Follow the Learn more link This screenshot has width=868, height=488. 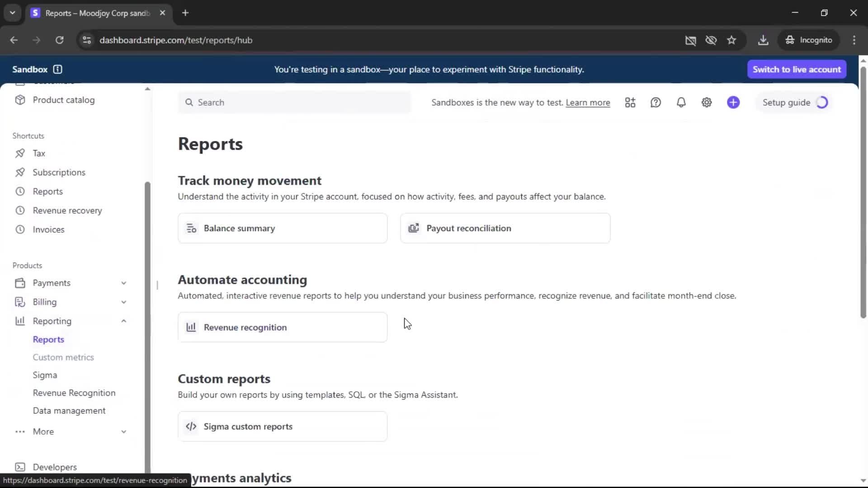[588, 103]
